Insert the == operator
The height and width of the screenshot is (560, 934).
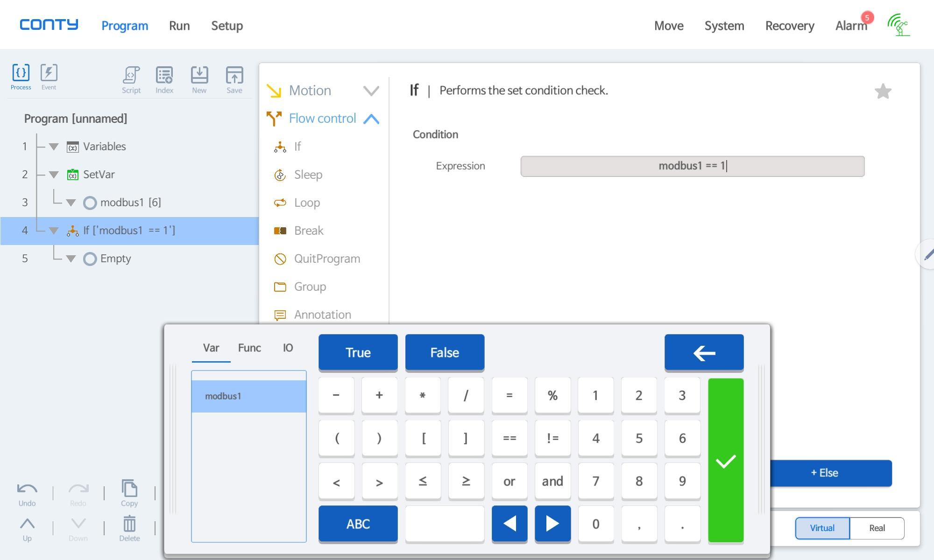509,438
